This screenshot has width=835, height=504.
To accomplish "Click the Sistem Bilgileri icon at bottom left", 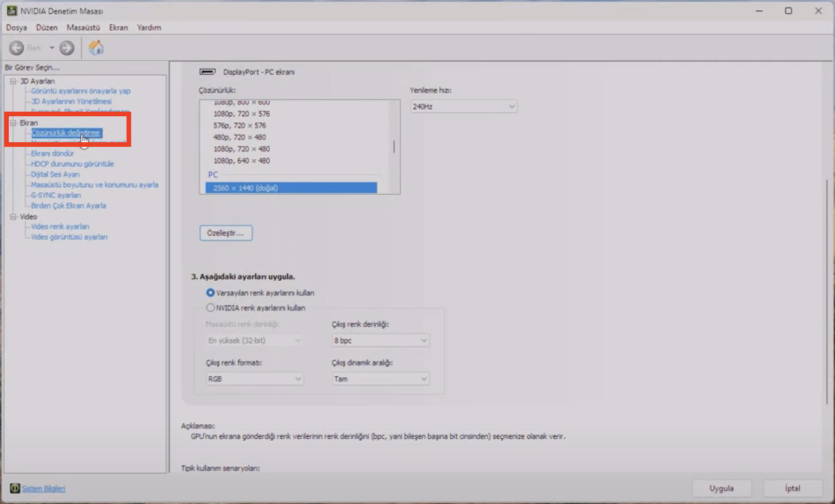I will (15, 488).
